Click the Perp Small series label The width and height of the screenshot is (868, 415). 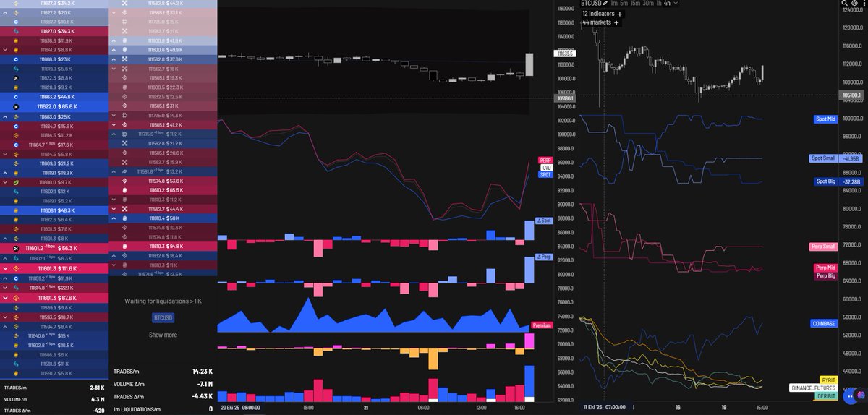[x=824, y=247]
